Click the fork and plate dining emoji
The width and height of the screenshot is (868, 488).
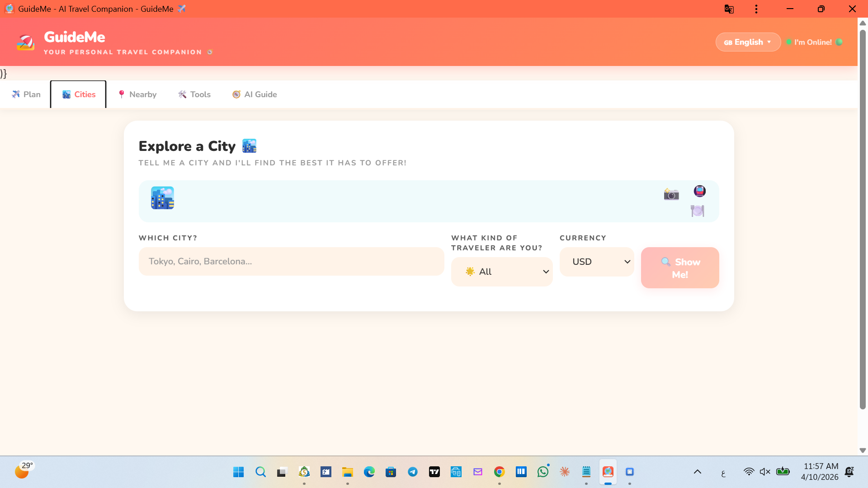[x=698, y=211]
